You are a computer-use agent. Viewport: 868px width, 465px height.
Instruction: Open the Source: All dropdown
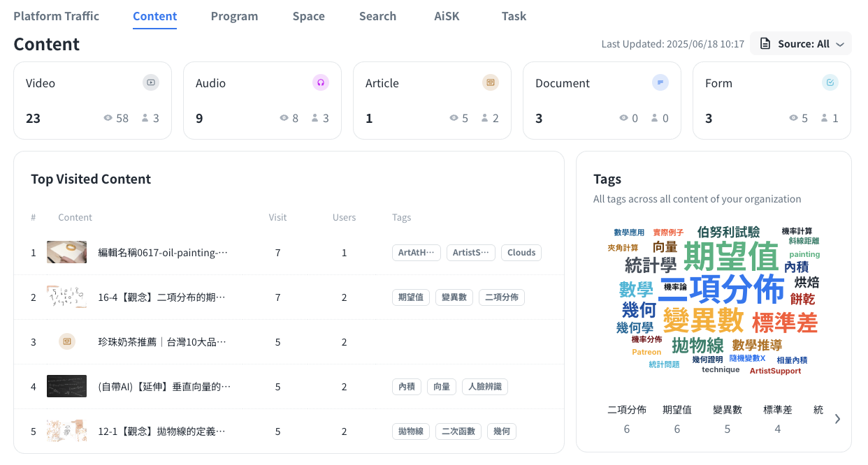tap(801, 43)
